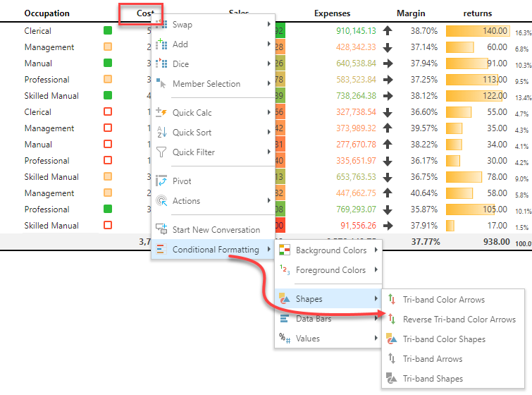Open the Conditional Formatting menu entry

pyautogui.click(x=213, y=249)
